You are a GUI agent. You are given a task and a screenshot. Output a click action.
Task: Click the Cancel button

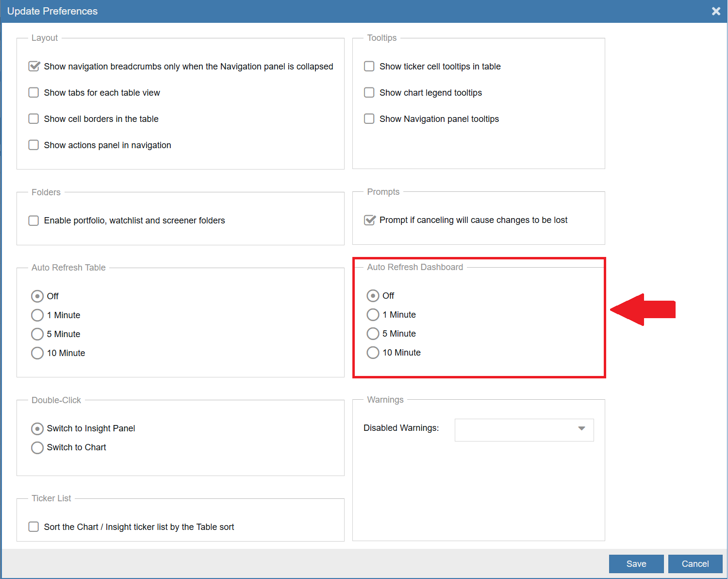pyautogui.click(x=695, y=564)
